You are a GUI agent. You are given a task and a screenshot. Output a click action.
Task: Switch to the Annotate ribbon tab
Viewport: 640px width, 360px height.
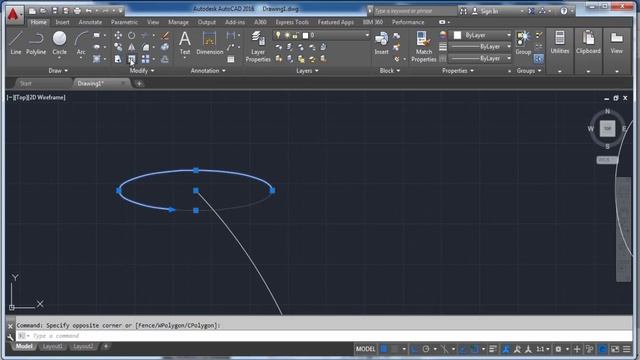coord(90,22)
